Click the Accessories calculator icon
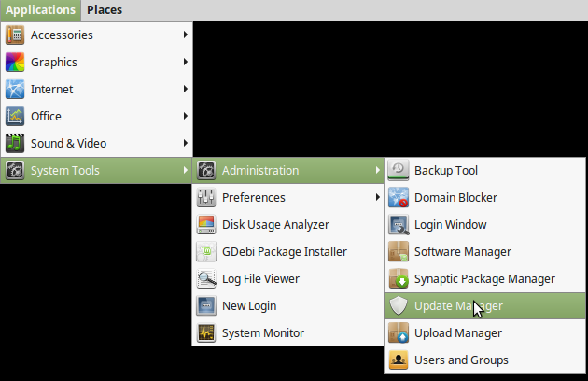The height and width of the screenshot is (381, 588). 15,35
